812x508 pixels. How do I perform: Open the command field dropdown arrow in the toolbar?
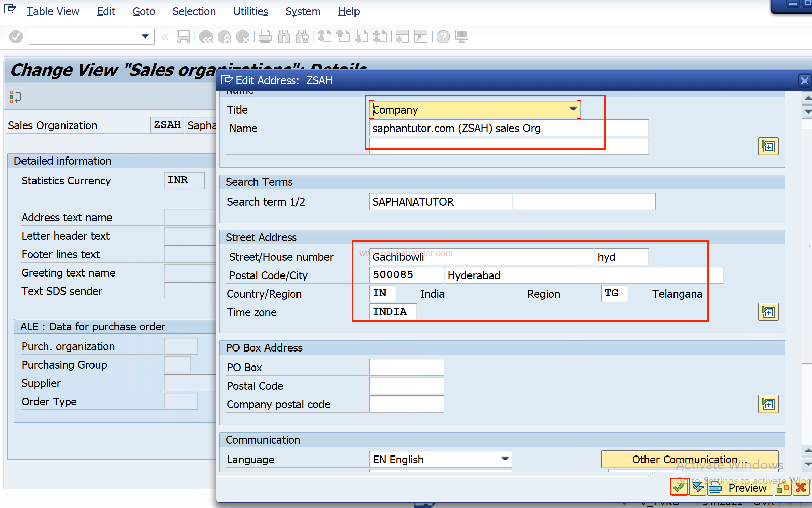(145, 36)
